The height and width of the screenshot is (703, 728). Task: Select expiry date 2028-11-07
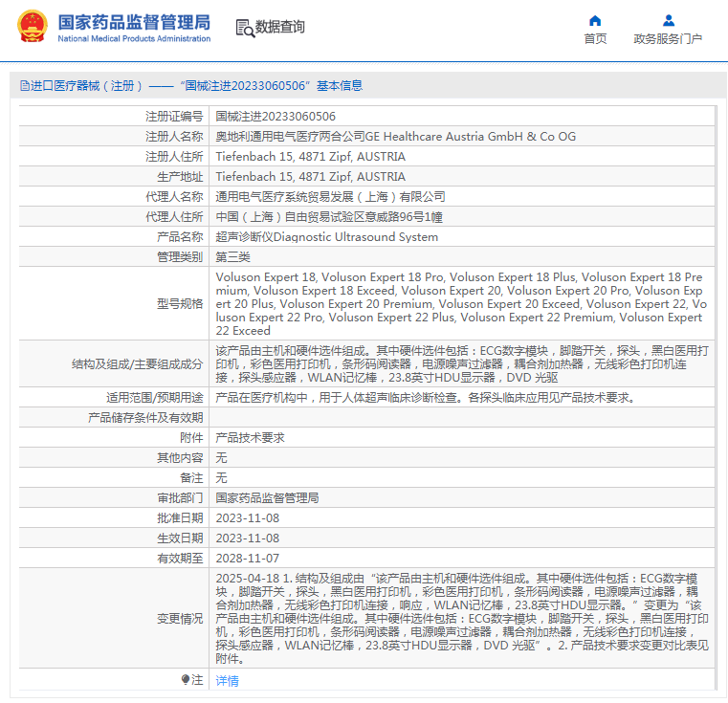point(247,559)
